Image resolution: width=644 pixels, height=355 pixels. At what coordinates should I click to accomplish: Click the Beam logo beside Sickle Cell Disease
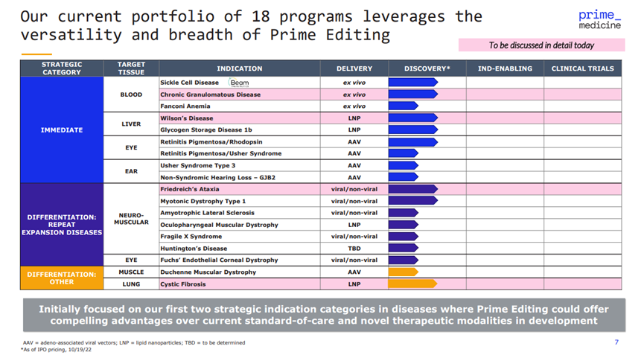pyautogui.click(x=240, y=83)
